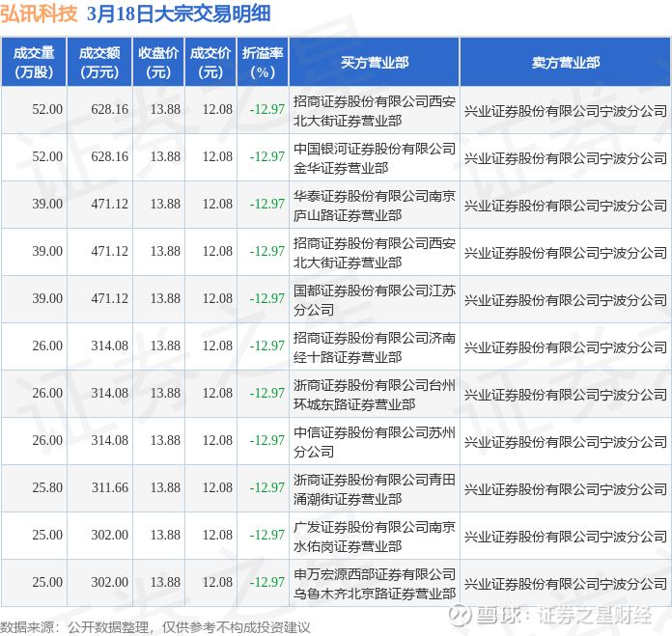Click buyer 中国银河证券股份有限公司金华证券营业部
This screenshot has width=672, height=636.
[x=375, y=158]
